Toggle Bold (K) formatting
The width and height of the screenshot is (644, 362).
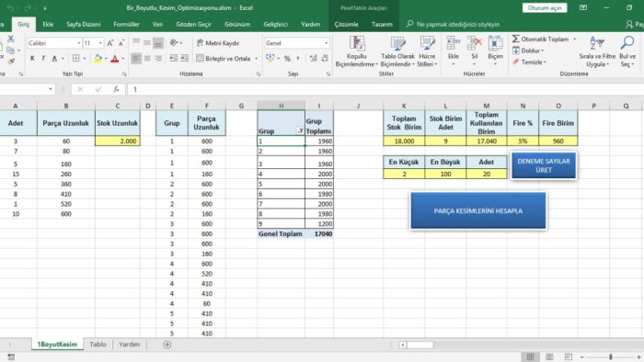(x=32, y=59)
